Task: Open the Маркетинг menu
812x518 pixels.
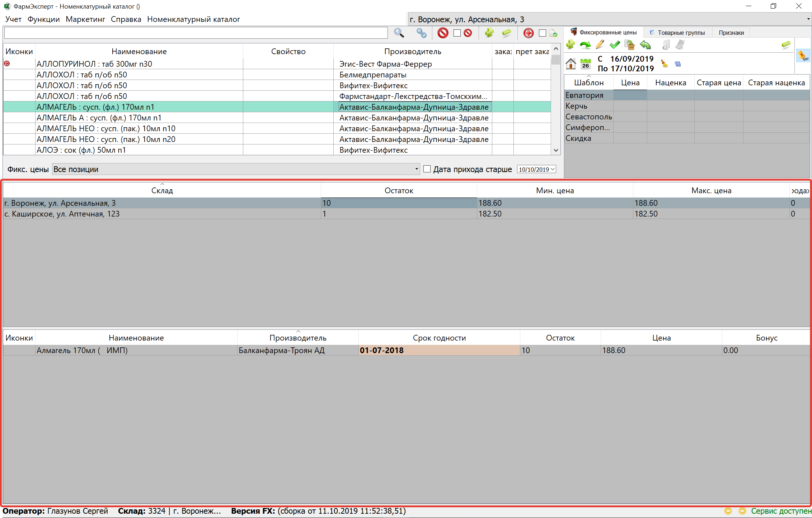Action: tap(85, 19)
